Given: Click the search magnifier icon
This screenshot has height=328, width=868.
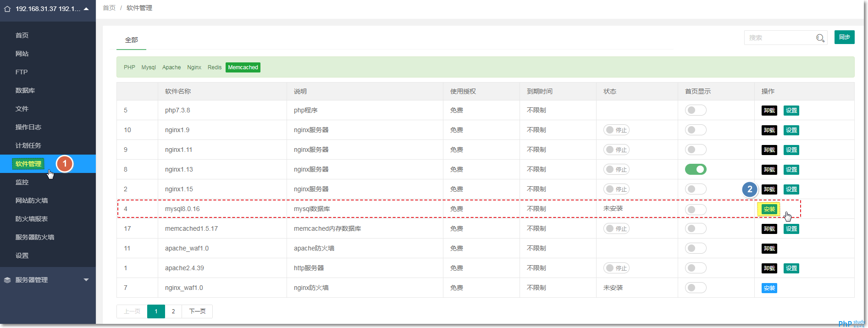Looking at the screenshot, I should pyautogui.click(x=820, y=38).
